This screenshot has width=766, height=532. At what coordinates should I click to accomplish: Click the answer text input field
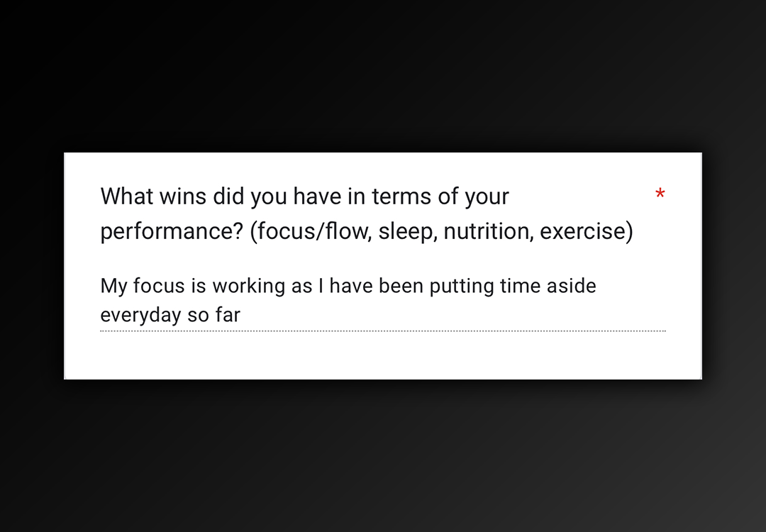(x=383, y=300)
